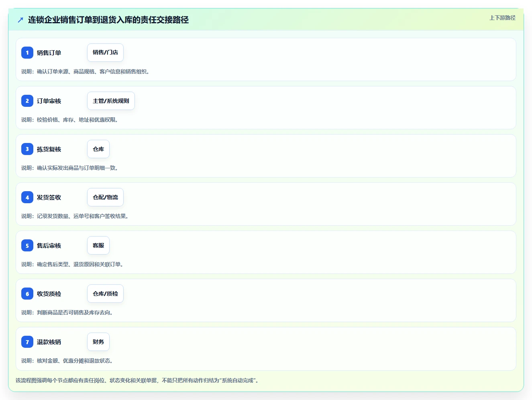Click the step 6 number badge
Viewport: 532px width, 400px height.
point(27,294)
